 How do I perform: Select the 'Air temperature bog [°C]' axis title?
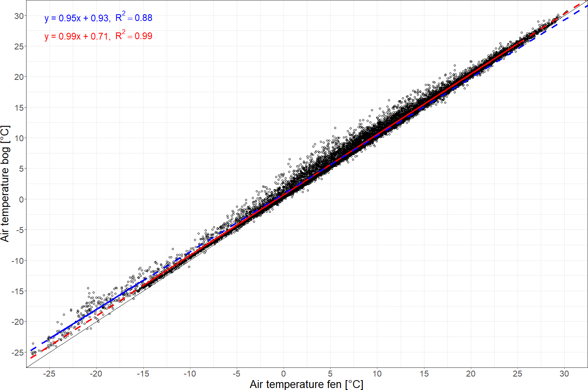(x=5, y=184)
